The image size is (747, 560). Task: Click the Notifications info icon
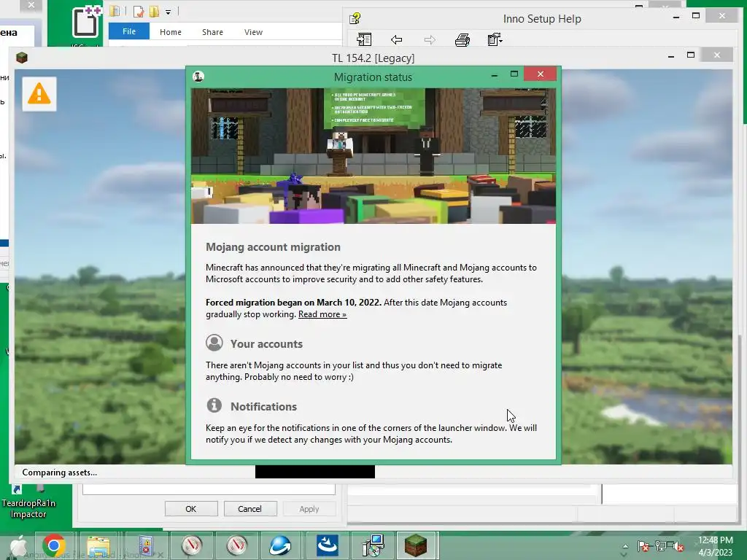click(214, 405)
